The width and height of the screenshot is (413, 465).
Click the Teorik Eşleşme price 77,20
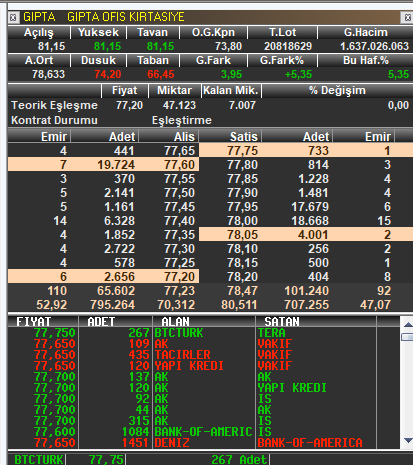pos(129,106)
